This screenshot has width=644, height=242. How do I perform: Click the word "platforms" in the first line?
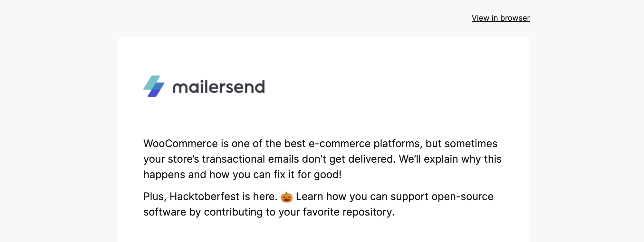[x=398, y=144]
